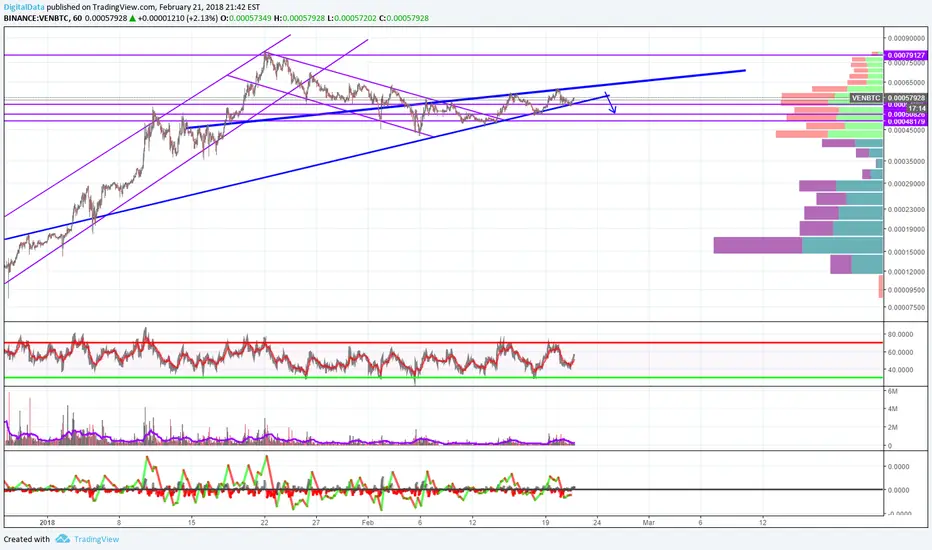Click the Feb label on time axis
This screenshot has height=550, width=932.
pos(367,523)
